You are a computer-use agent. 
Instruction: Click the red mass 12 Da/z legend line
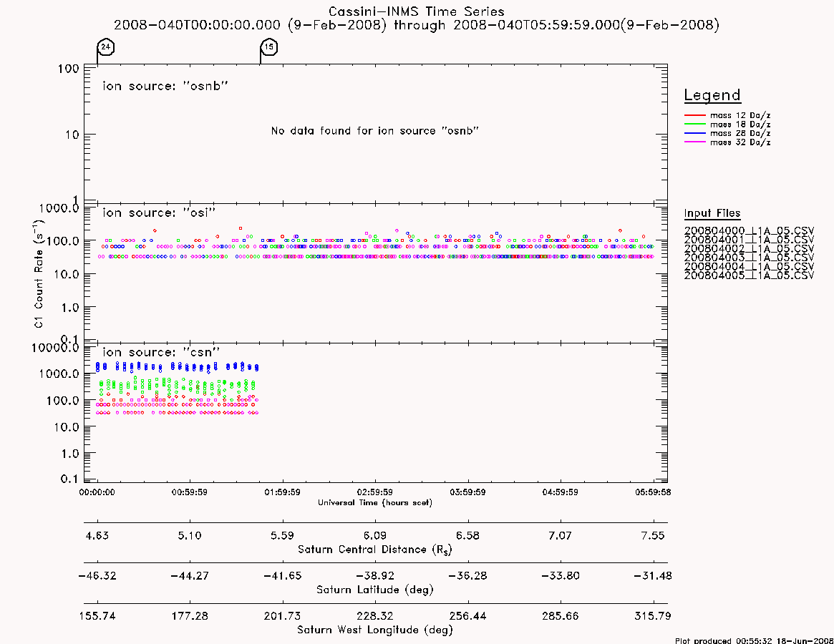coord(694,115)
